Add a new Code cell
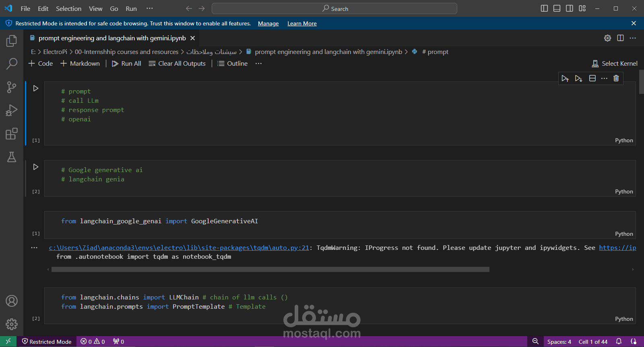The image size is (644, 347). point(41,63)
